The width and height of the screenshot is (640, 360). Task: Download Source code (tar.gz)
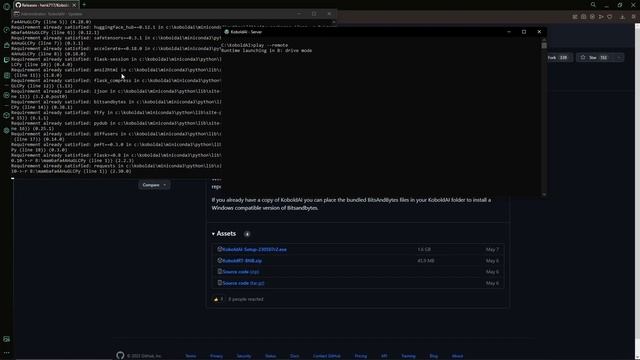[x=243, y=283]
